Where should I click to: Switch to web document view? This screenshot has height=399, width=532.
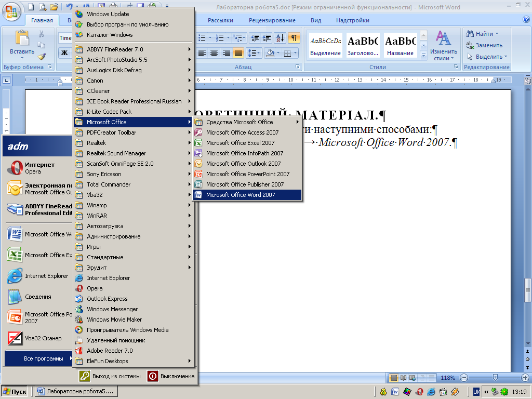(413, 378)
